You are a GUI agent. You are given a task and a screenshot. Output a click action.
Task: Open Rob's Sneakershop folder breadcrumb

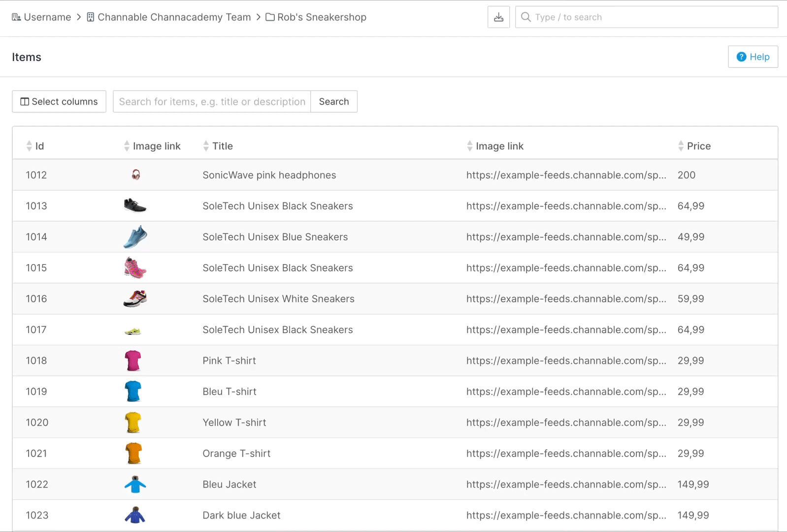click(316, 17)
